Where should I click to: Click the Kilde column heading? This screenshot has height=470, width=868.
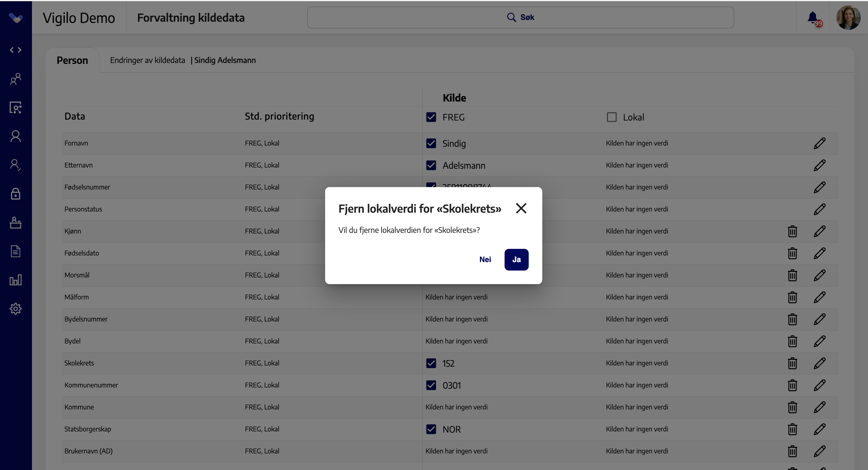454,98
